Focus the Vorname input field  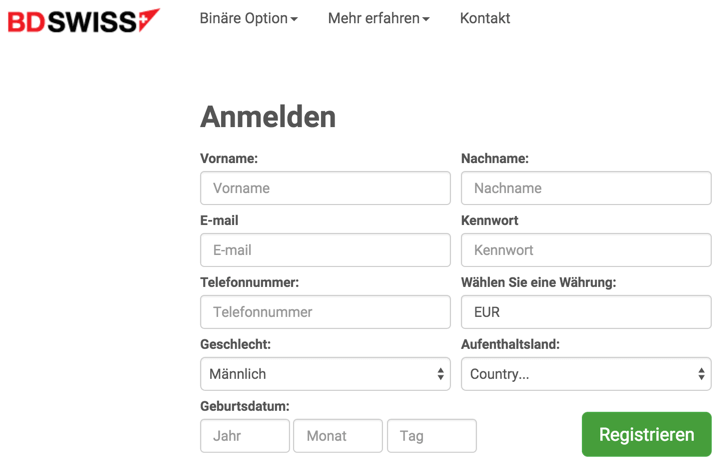[x=325, y=188]
